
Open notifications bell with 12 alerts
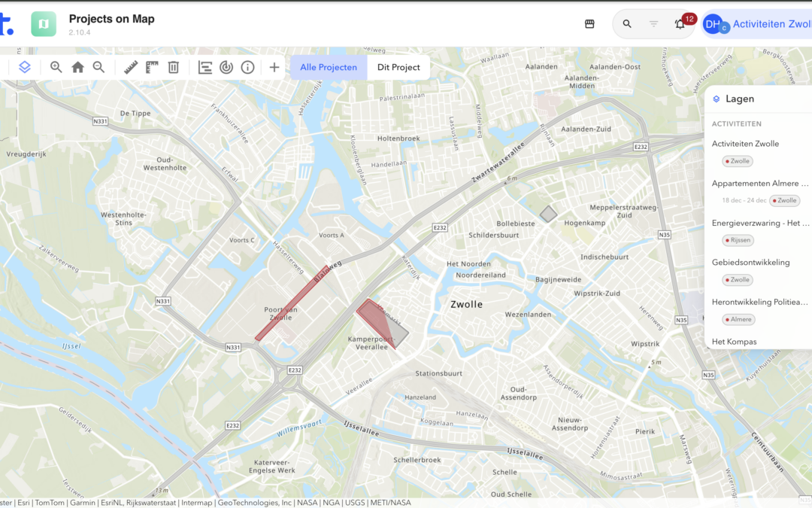click(x=680, y=24)
